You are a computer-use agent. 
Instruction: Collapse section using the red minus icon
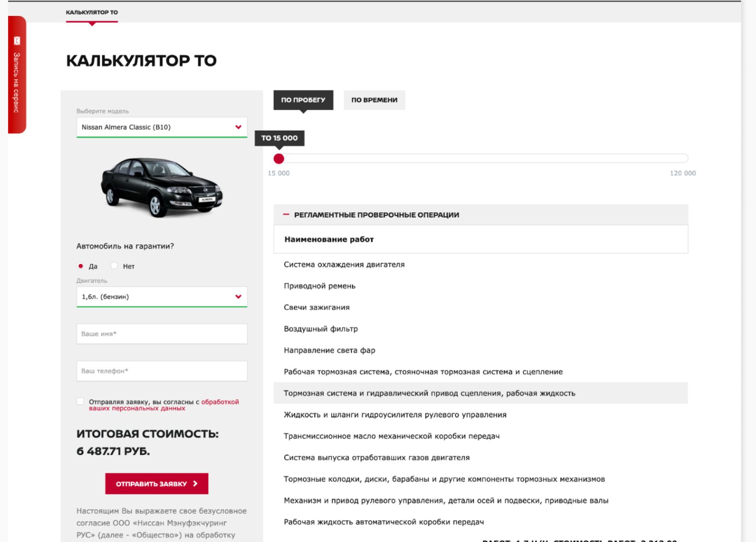(286, 214)
